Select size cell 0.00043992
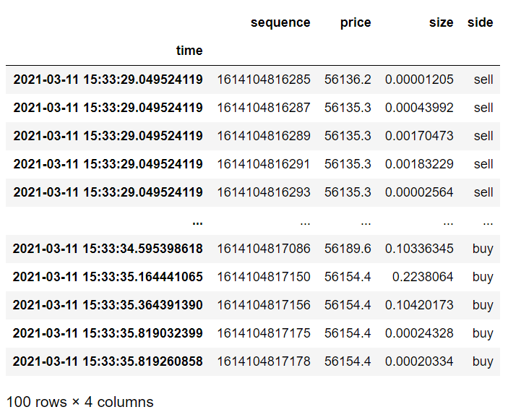This screenshot has height=420, width=508. [x=419, y=108]
